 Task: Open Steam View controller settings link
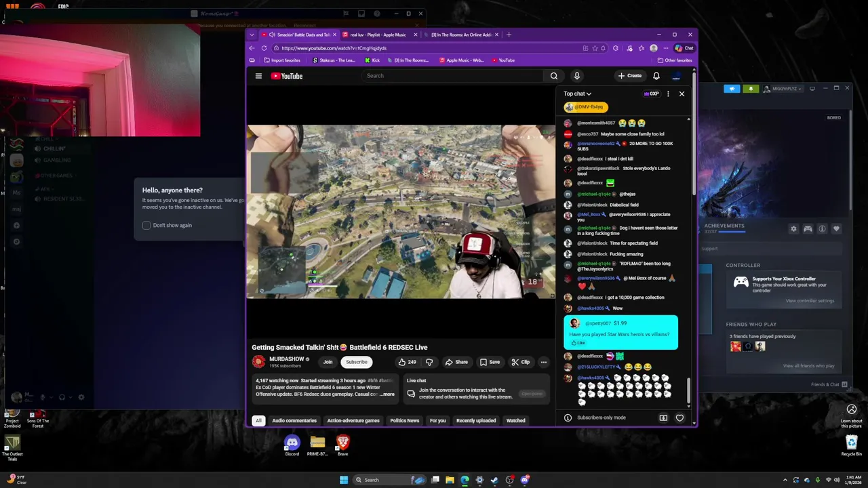[810, 301]
